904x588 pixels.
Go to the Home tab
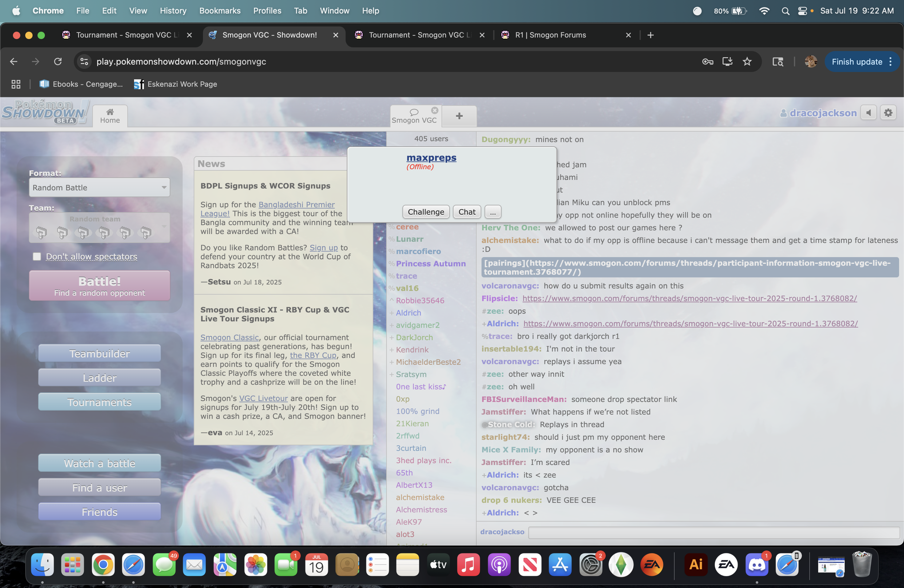pyautogui.click(x=110, y=116)
